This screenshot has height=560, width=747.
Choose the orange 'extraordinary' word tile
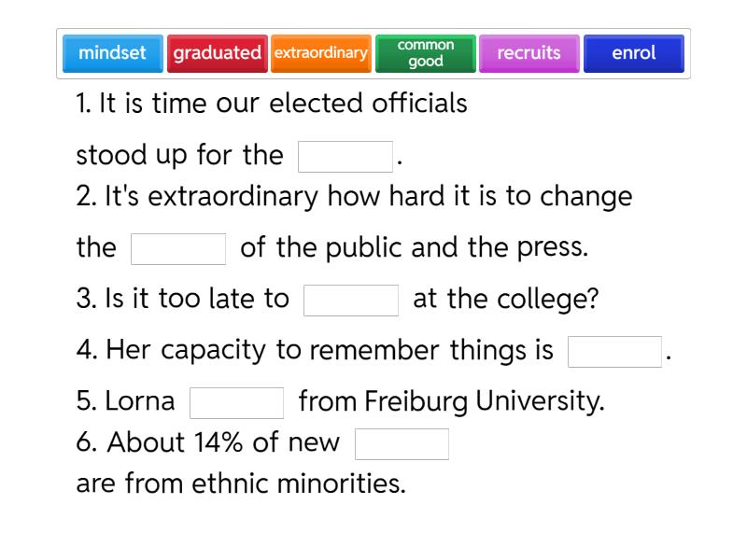pyautogui.click(x=320, y=53)
